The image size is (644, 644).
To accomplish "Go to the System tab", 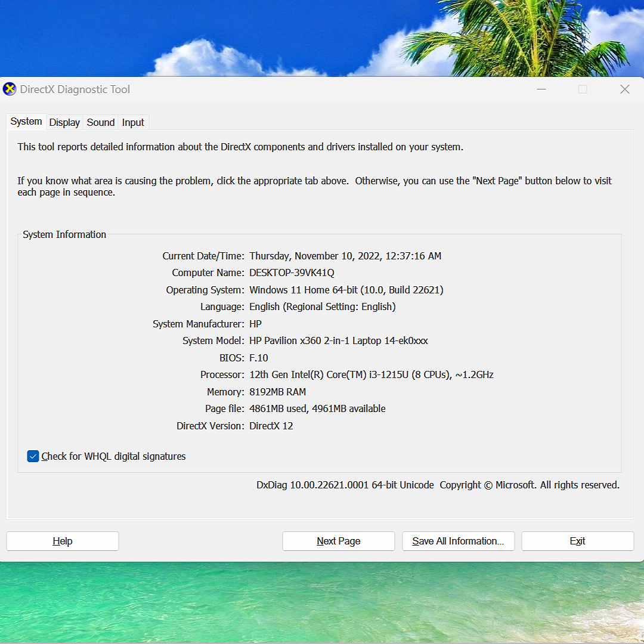I will click(26, 122).
